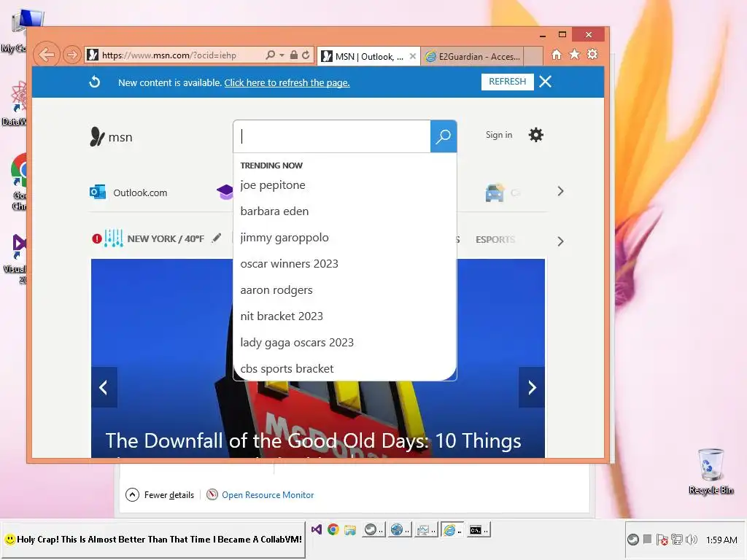Open a new blank tab
This screenshot has height=560, width=747.
click(x=533, y=56)
